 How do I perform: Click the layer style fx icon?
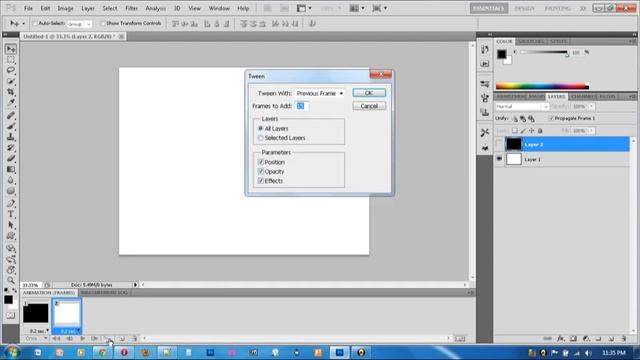(561, 339)
